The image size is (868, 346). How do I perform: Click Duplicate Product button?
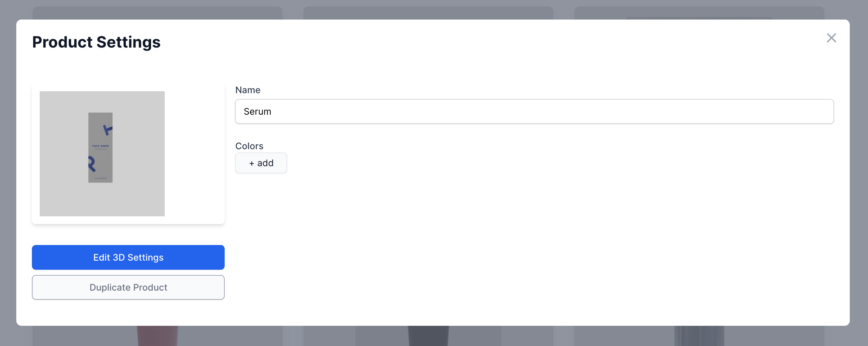click(x=128, y=287)
